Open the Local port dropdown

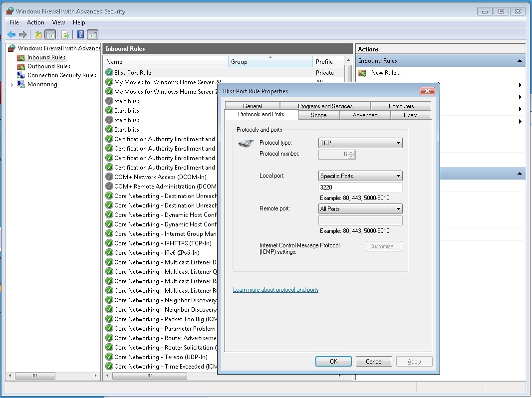(x=360, y=176)
